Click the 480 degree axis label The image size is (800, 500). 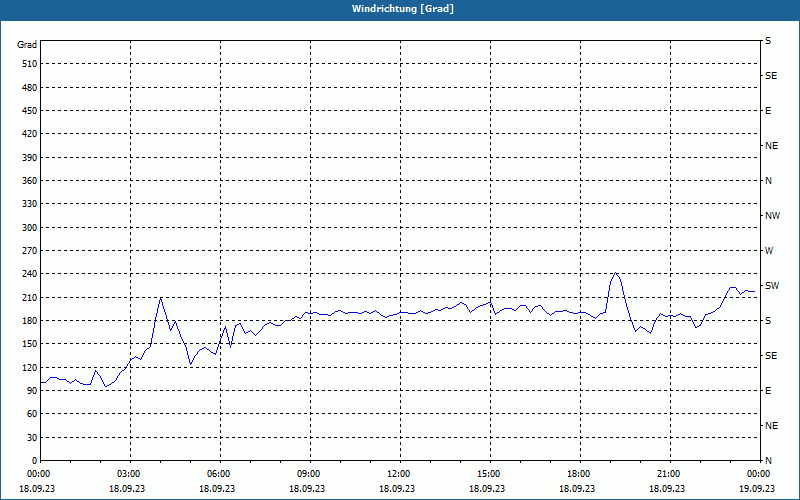click(30, 88)
